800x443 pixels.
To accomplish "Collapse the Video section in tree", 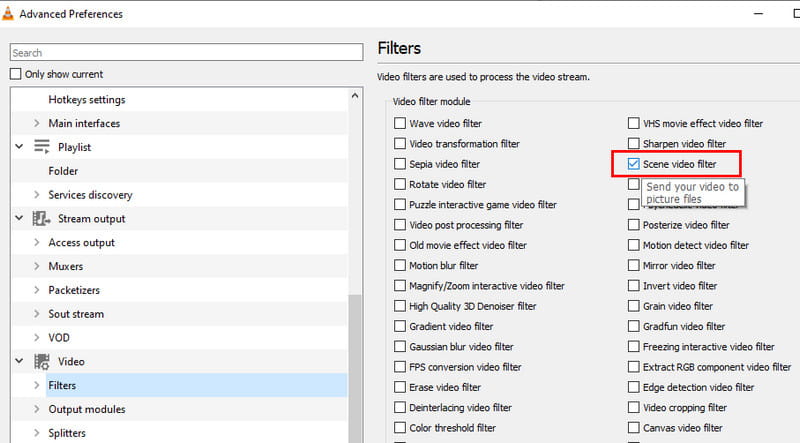I will click(x=19, y=362).
